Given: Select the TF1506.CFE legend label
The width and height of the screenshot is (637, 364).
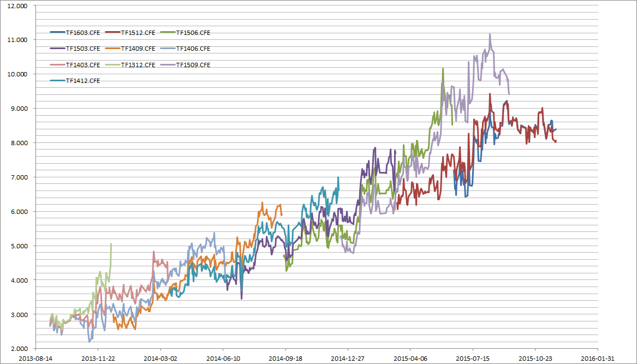Looking at the screenshot, I should pos(193,33).
